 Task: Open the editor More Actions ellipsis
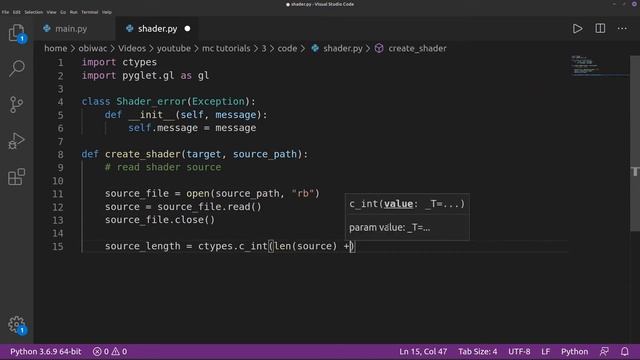point(622,29)
